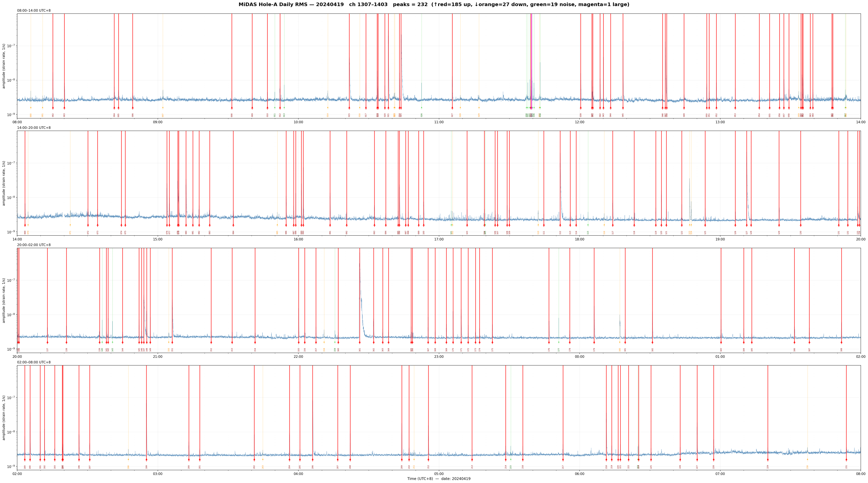868x483 pixels.
Task: Click the '20:00–02:00 UTC+8' panel title
Action: point(34,245)
